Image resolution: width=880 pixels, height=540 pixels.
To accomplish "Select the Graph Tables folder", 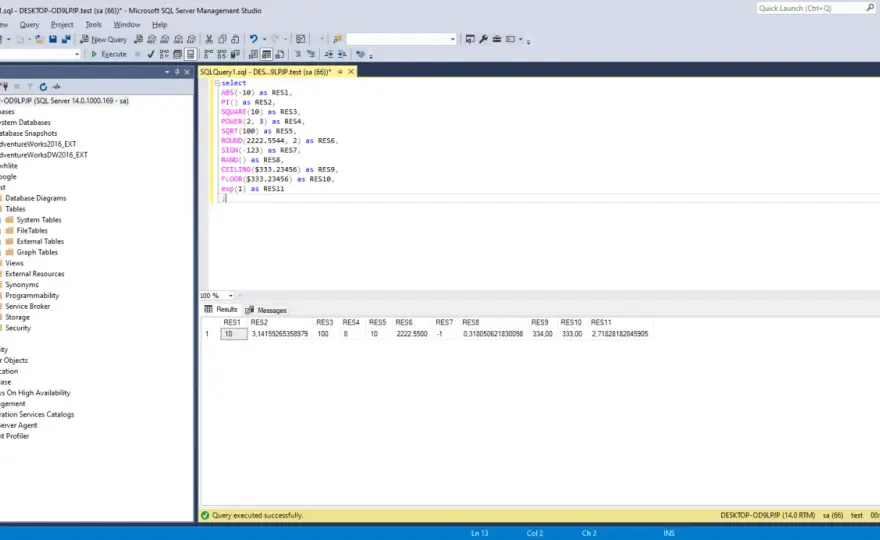I will [37, 252].
